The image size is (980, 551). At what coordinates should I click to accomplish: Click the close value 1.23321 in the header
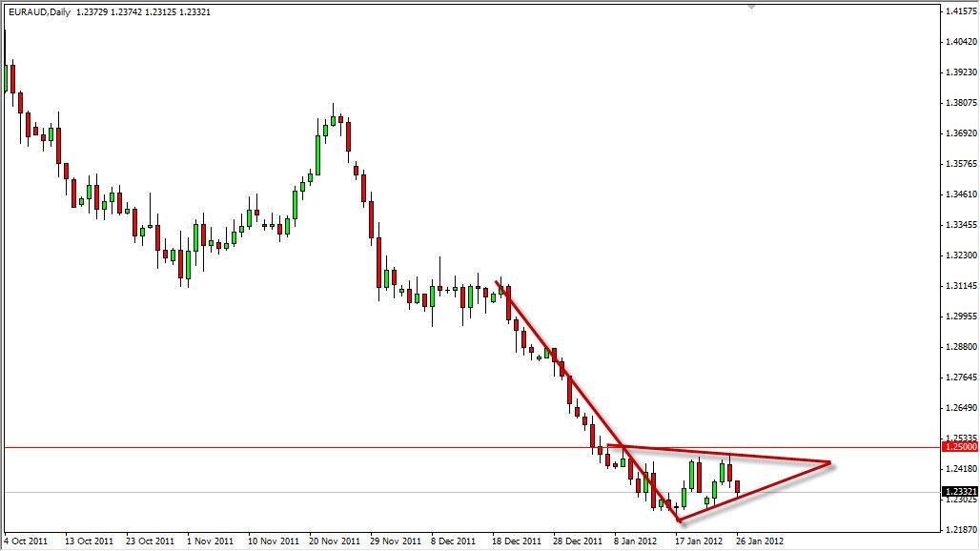tap(195, 11)
